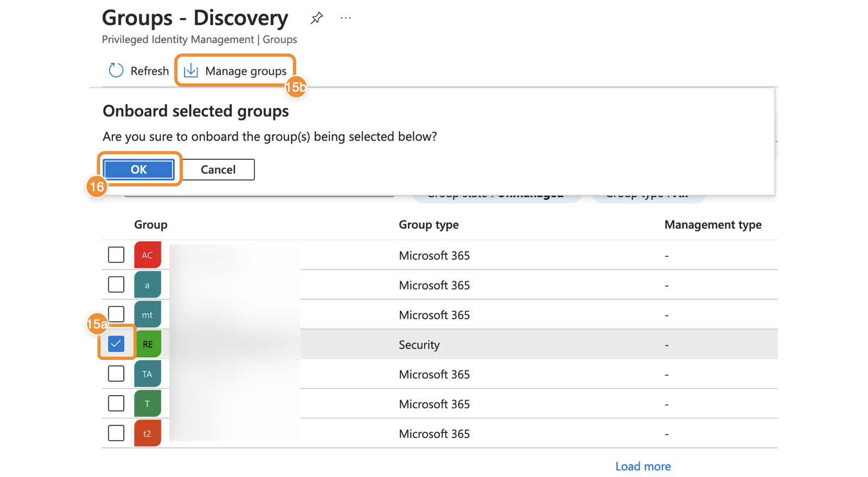
Task: Check the box for the AC group
Action: [x=116, y=255]
